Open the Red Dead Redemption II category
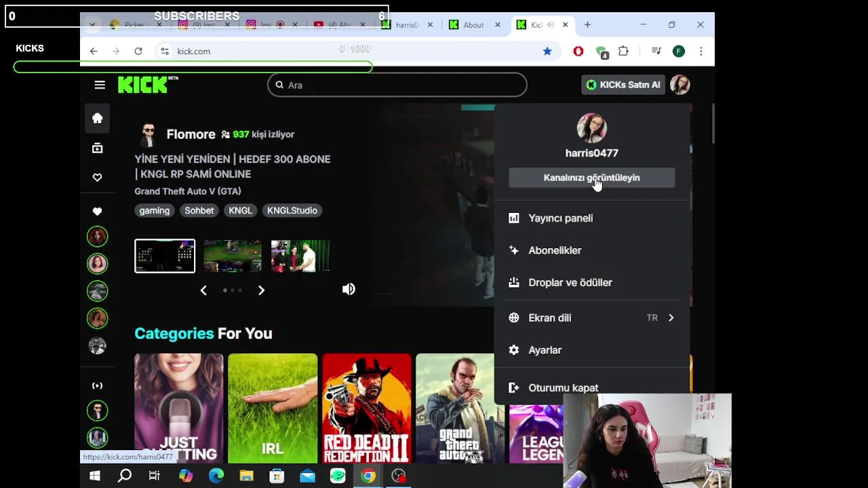The width and height of the screenshot is (868, 488). (367, 408)
